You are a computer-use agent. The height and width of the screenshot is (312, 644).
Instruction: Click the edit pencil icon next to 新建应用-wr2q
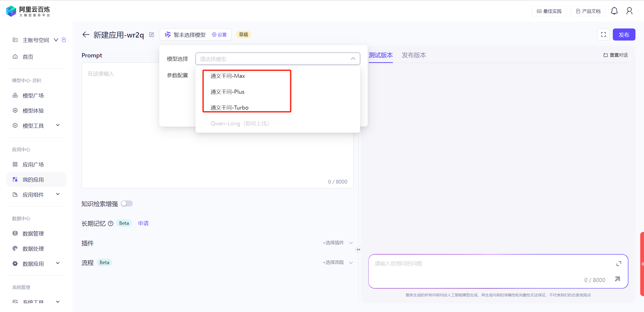point(151,34)
